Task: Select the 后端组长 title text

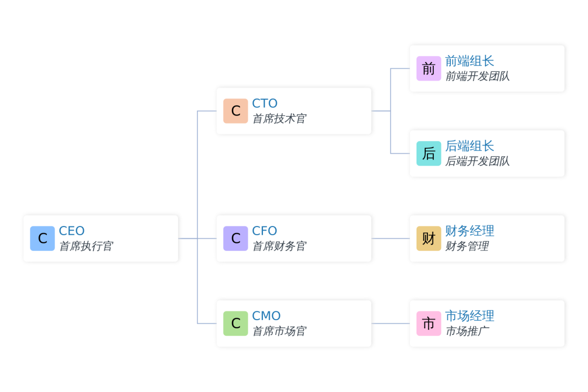Action: [469, 146]
